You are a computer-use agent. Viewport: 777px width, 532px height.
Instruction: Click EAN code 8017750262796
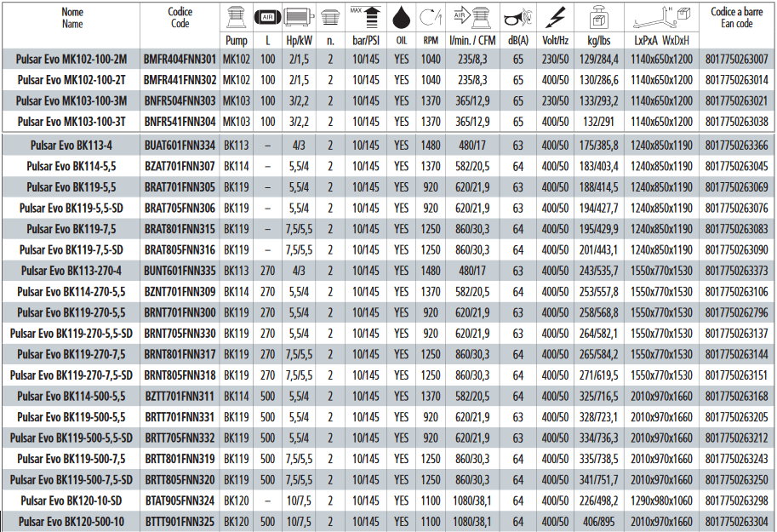click(736, 313)
